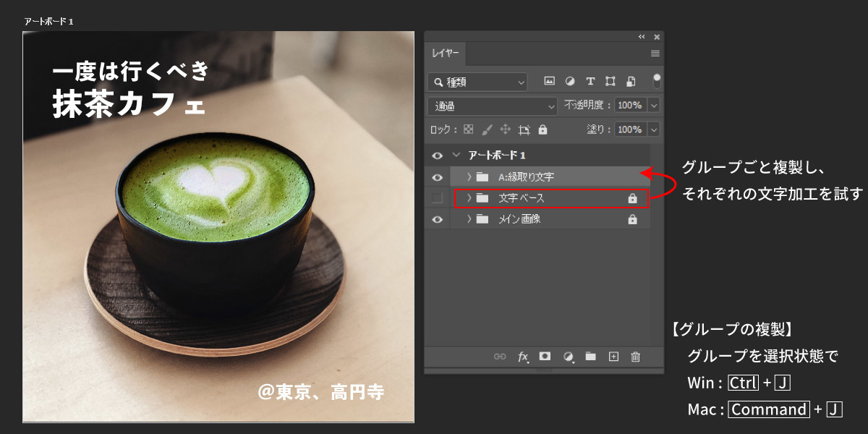868x434 pixels.
Task: Collapse the アートボード 1 tree
Action: (456, 156)
